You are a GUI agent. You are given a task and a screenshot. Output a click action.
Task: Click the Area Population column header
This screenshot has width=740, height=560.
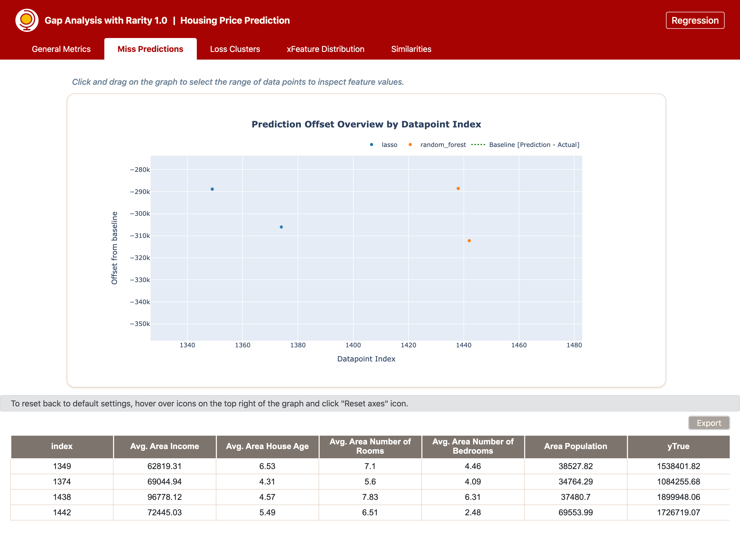click(x=575, y=446)
